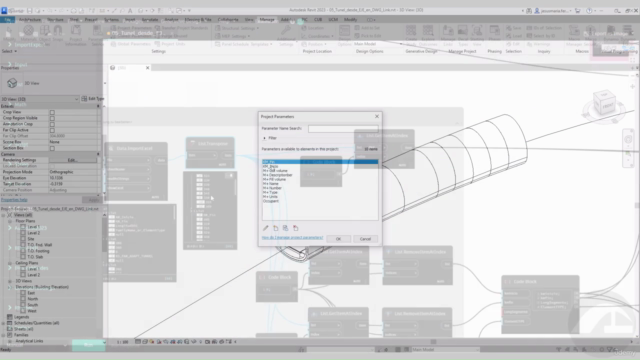Expand the Filter section in Project Parameters
640x360 pixels.
point(264,138)
